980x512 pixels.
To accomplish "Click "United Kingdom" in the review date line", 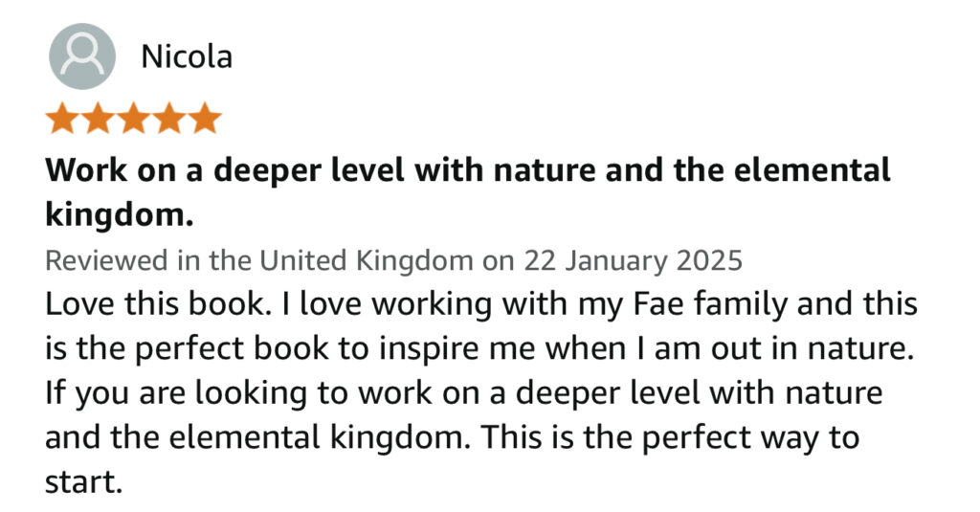I will point(366,260).
